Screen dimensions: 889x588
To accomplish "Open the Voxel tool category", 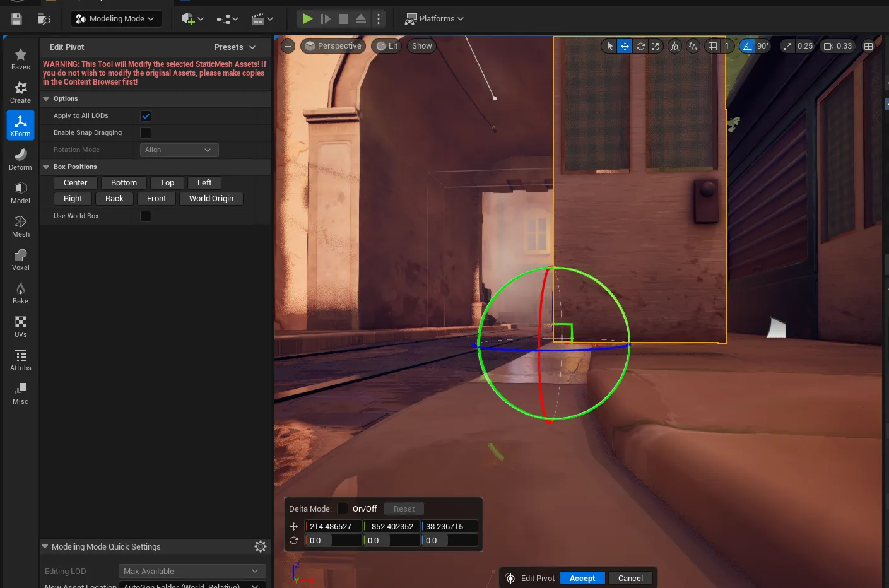I will tap(20, 259).
